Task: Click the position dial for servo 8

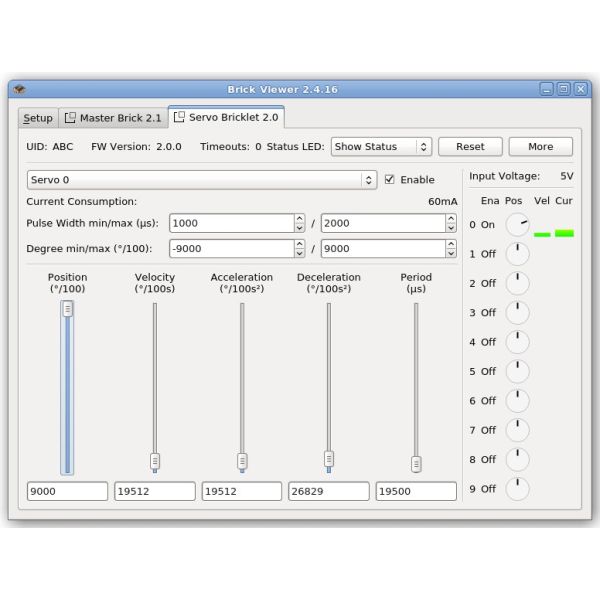Action: coord(517,459)
